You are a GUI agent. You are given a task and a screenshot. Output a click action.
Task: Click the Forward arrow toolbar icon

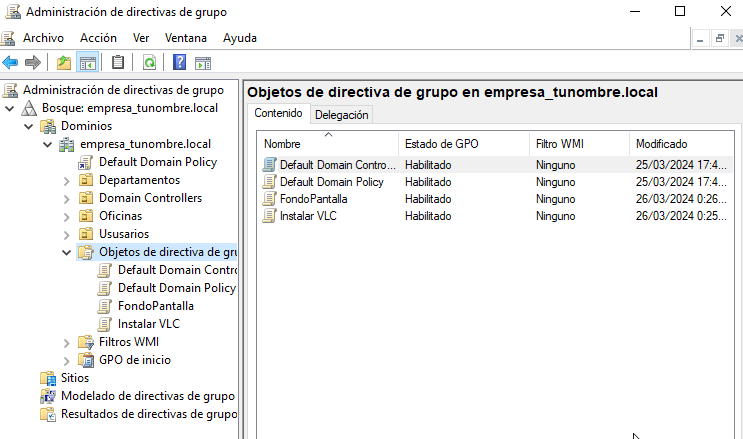click(33, 62)
